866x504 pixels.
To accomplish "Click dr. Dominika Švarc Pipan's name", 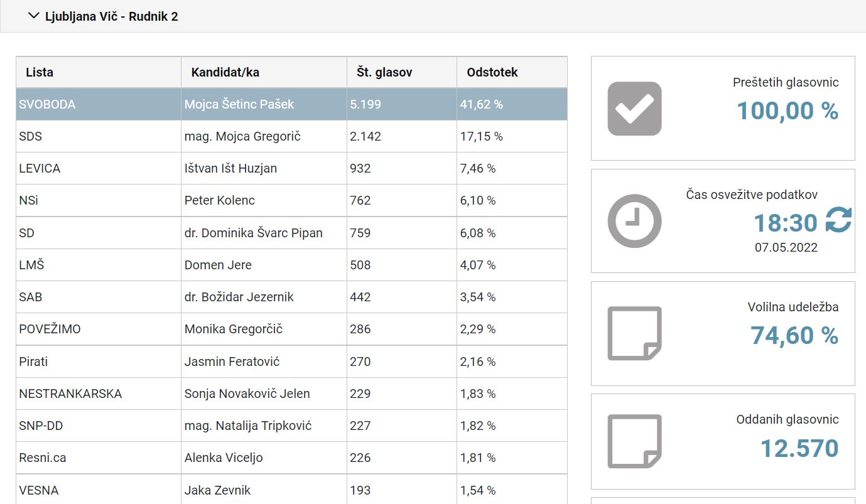I will click(253, 233).
